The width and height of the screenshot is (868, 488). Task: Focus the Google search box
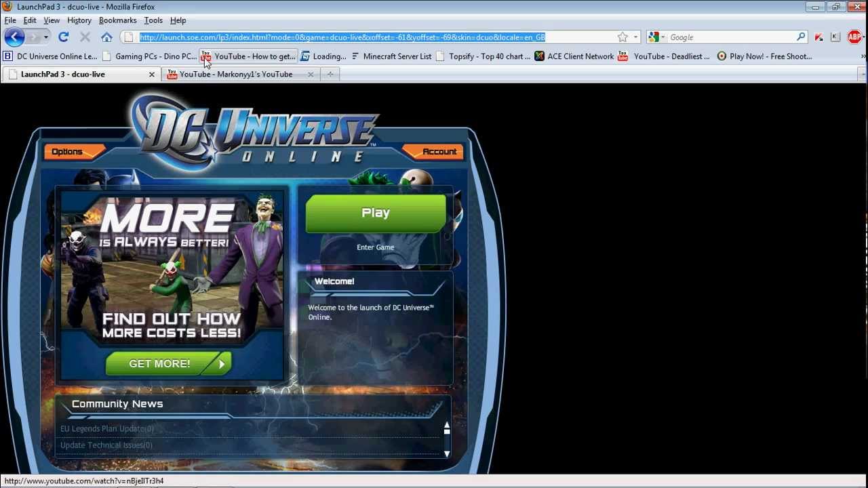731,37
